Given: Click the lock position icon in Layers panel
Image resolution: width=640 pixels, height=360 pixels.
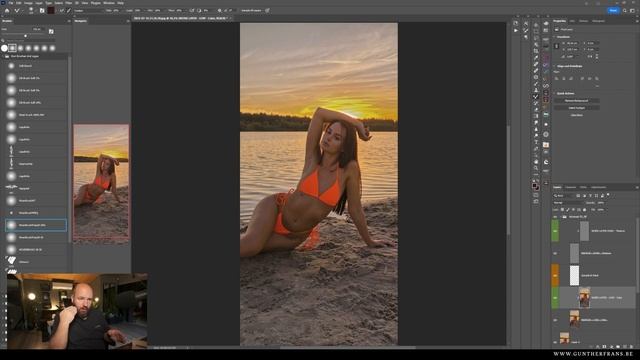Looking at the screenshot, I should tap(573, 210).
